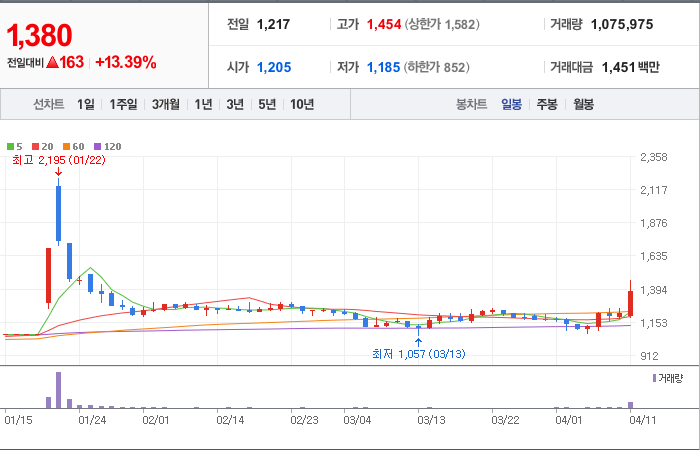Click the 01/15 date axis label
The image size is (700, 450).
click(18, 420)
